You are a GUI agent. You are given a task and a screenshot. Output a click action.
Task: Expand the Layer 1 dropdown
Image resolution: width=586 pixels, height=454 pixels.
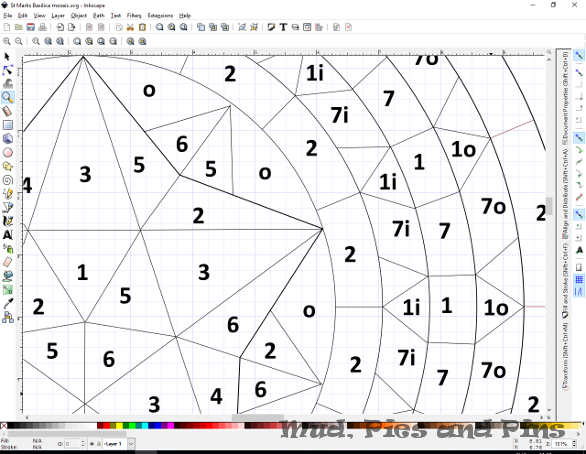tap(131, 444)
